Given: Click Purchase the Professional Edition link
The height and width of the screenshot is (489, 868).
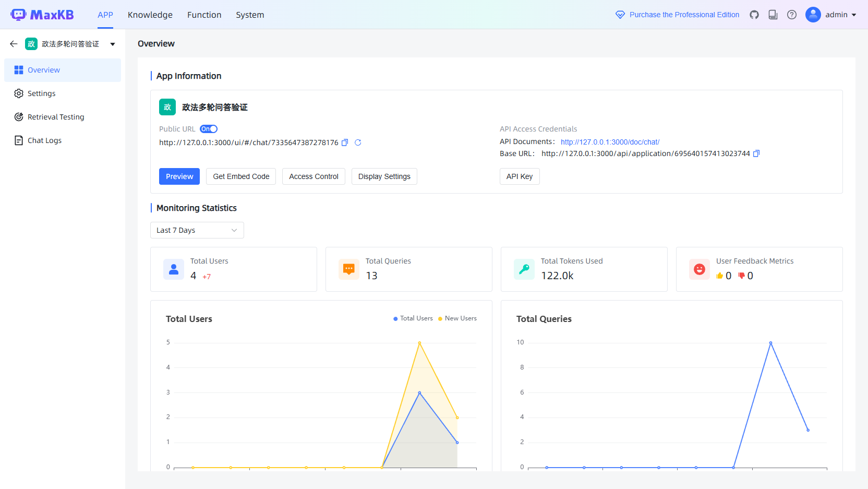Looking at the screenshot, I should pos(684,15).
